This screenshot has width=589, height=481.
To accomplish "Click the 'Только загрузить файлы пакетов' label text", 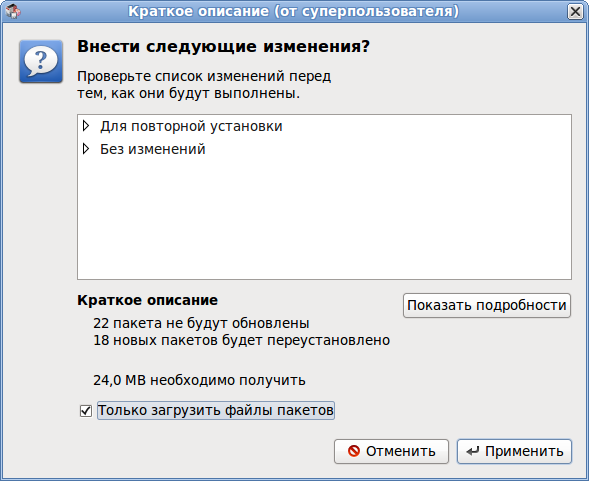I will 216,410.
